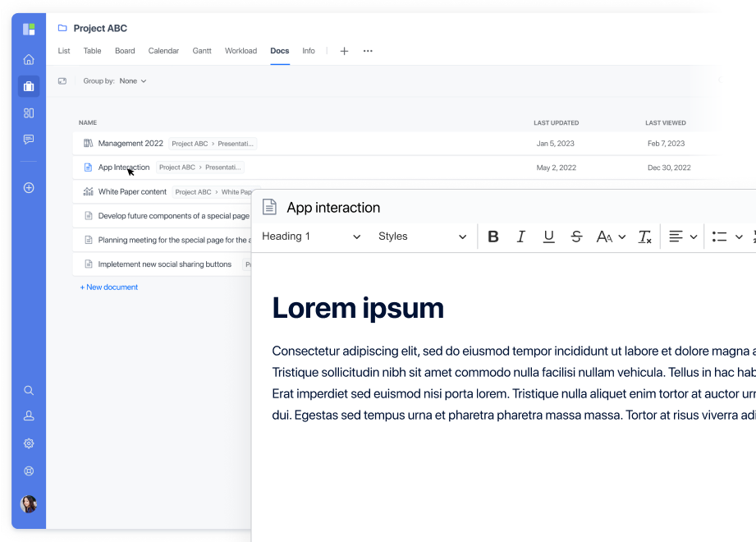Click the Consectetur adipiscing body paragraph

pos(514,383)
